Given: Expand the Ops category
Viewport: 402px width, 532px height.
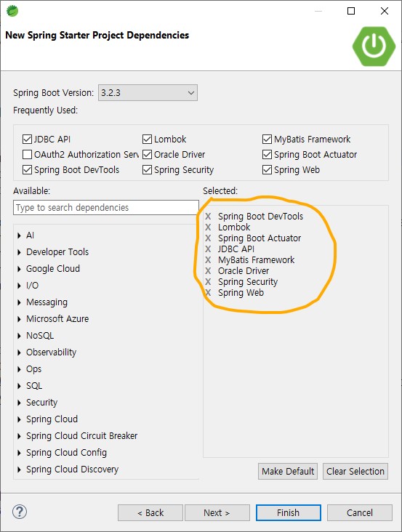Looking at the screenshot, I should tap(19, 369).
